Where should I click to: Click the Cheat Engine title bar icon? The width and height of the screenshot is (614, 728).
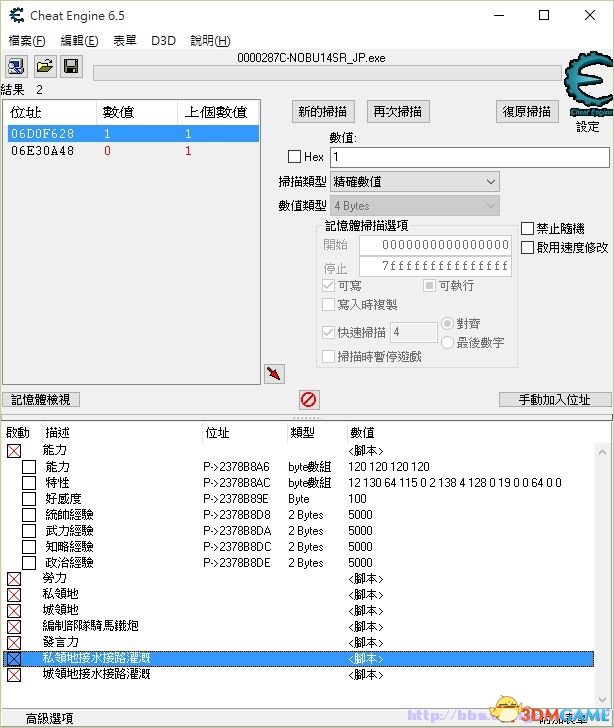[x=17, y=15]
